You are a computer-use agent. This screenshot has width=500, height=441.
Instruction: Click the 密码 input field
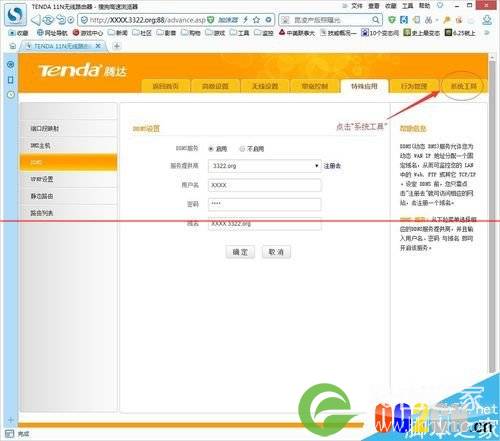265,204
